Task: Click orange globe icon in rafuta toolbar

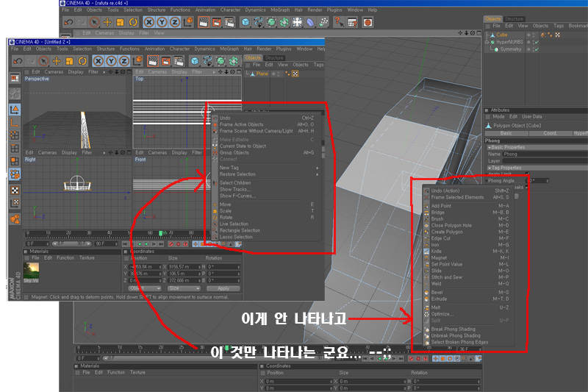Action: click(x=368, y=23)
